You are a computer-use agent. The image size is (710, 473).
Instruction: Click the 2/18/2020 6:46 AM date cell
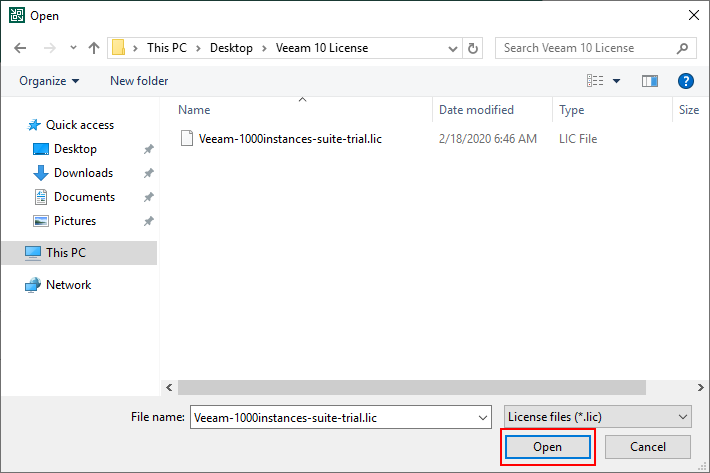click(x=487, y=139)
